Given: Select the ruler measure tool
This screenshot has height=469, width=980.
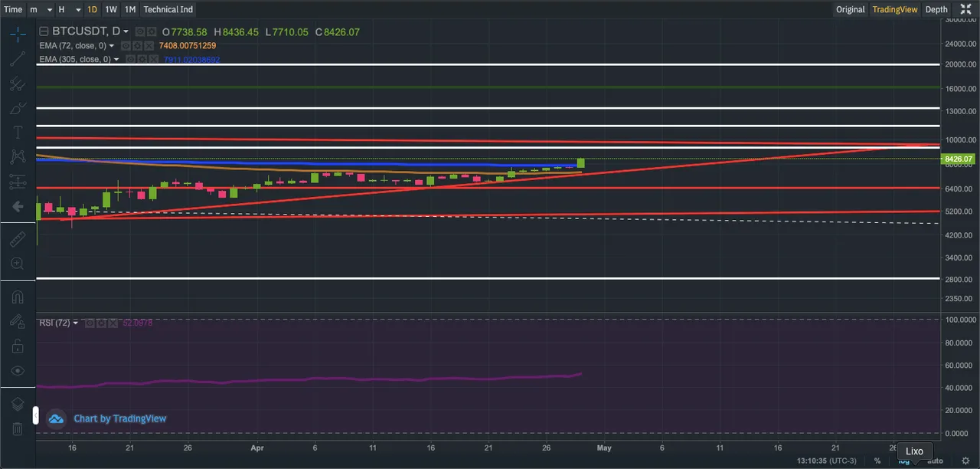Looking at the screenshot, I should click(18, 239).
